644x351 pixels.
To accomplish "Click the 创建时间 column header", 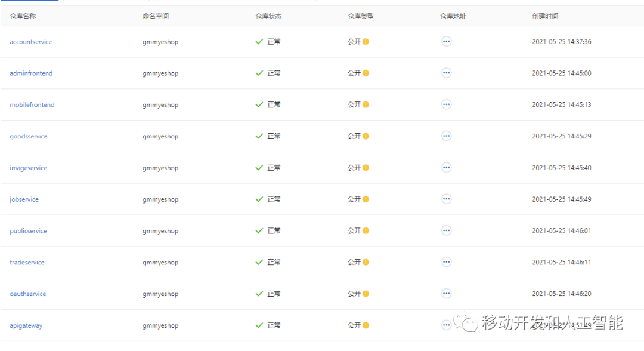I will coord(545,16).
